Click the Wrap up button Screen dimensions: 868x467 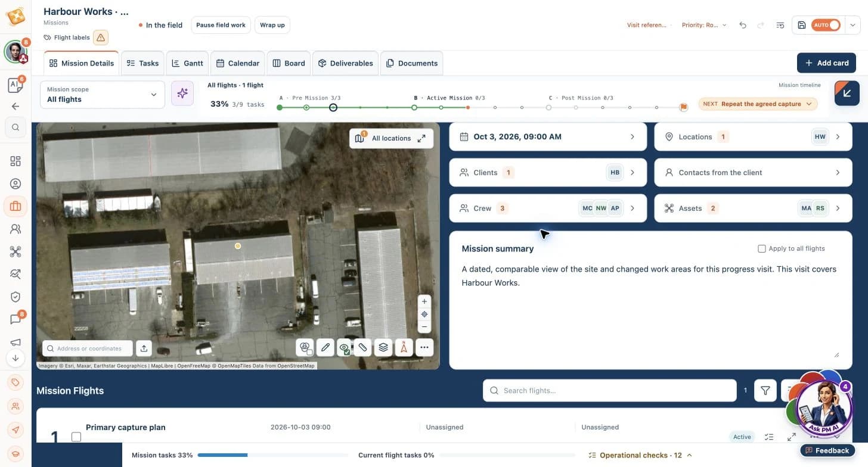272,25
